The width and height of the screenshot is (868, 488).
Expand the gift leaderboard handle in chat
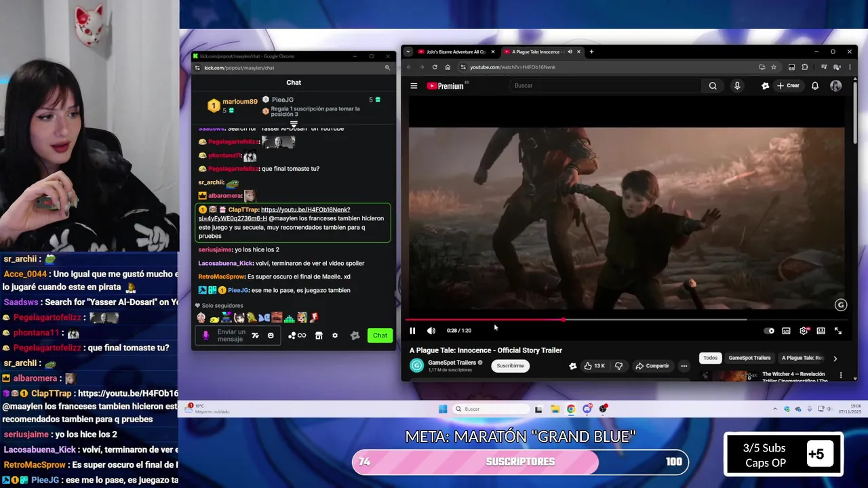(x=294, y=123)
